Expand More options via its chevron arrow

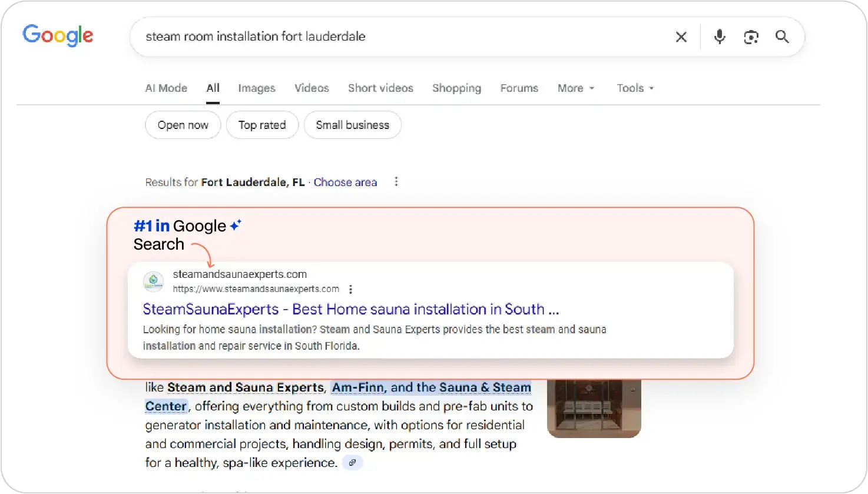click(x=592, y=88)
